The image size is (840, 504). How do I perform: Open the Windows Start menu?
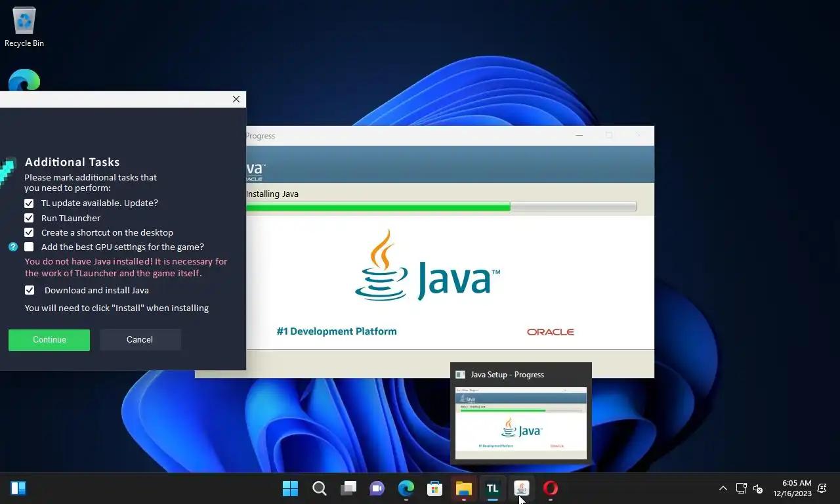pos(290,488)
